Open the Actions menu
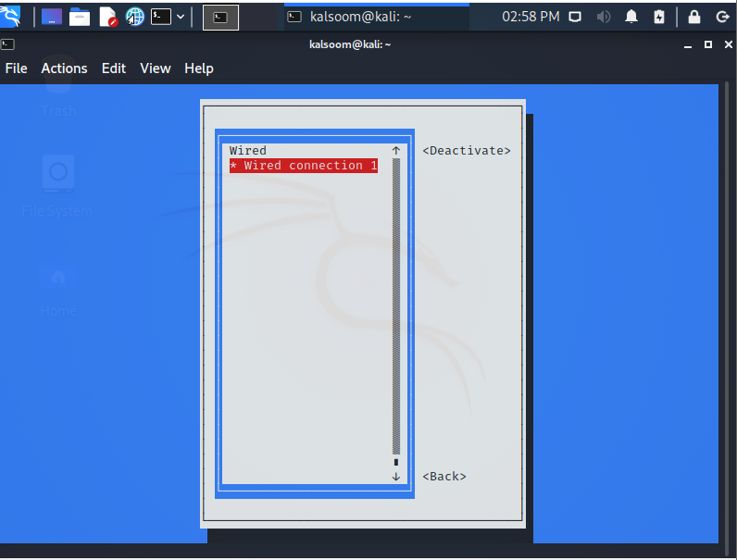Viewport: 737px width, 560px height. pos(65,68)
